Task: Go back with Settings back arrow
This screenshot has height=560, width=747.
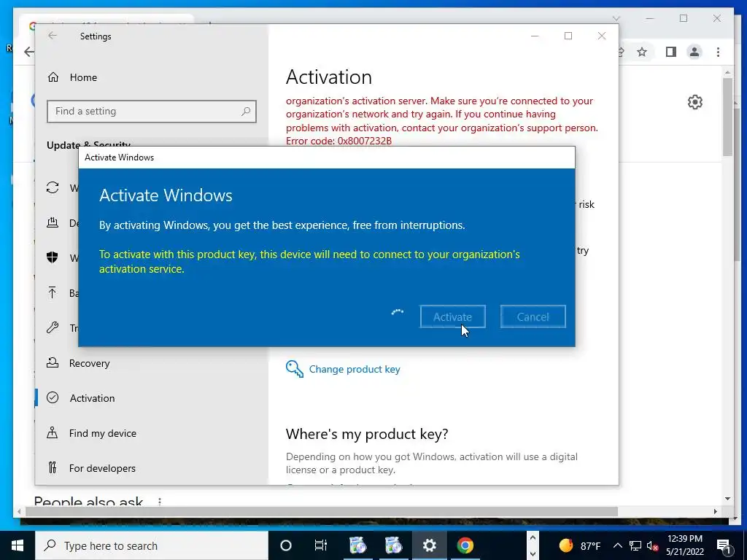Action: click(53, 36)
